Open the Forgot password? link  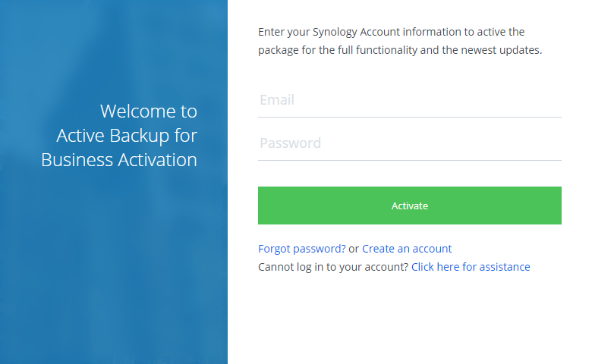tap(302, 249)
